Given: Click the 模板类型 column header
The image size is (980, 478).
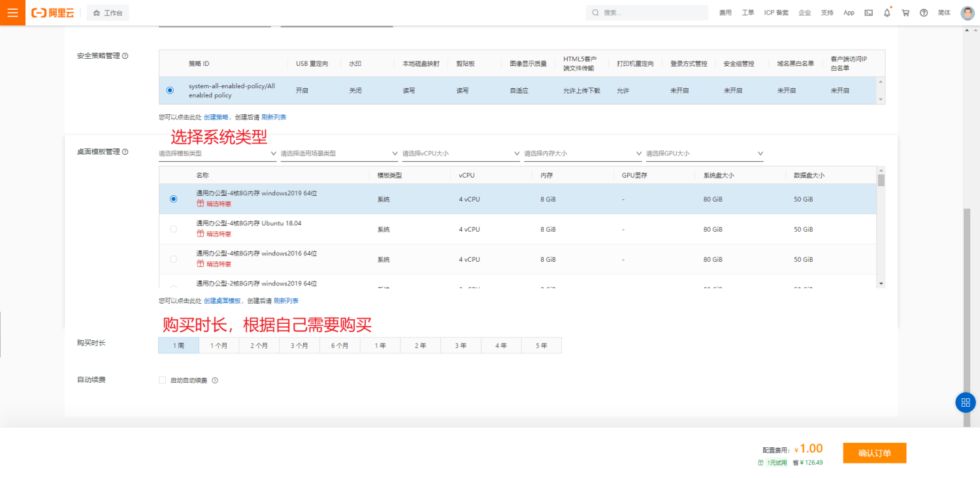Looking at the screenshot, I should tap(389, 176).
